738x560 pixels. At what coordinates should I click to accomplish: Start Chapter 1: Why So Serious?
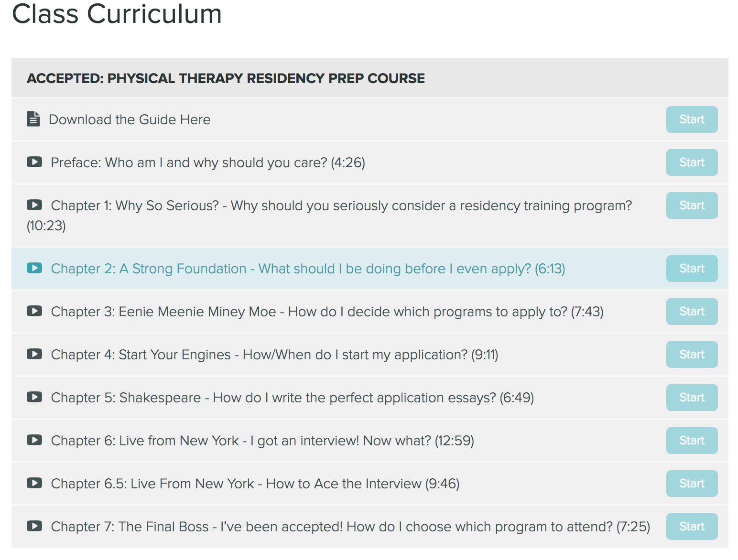coord(692,205)
